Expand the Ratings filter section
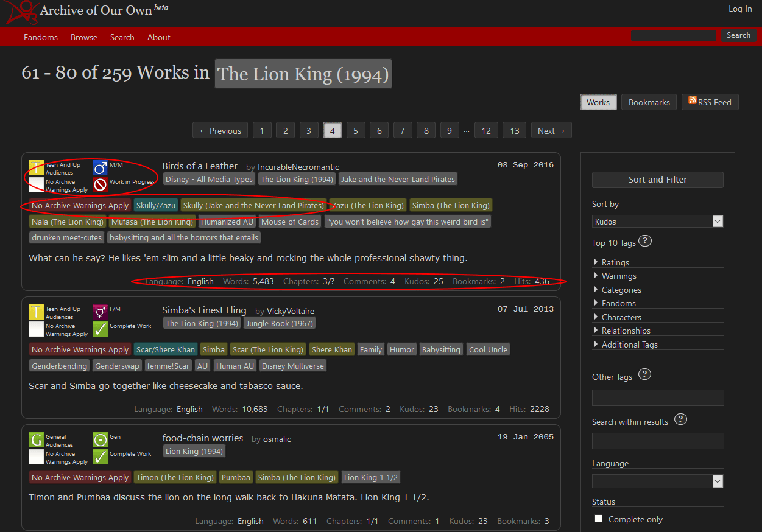The image size is (762, 532). tap(615, 262)
